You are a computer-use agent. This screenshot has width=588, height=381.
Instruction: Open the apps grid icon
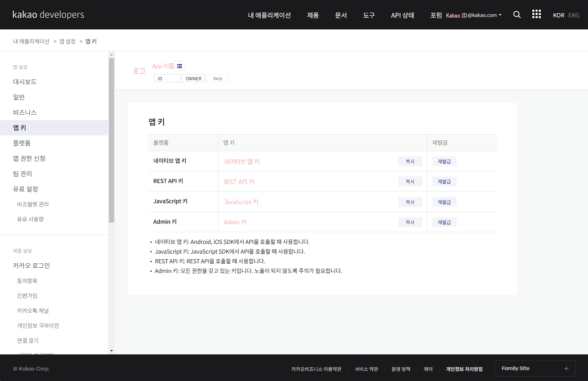pos(536,14)
